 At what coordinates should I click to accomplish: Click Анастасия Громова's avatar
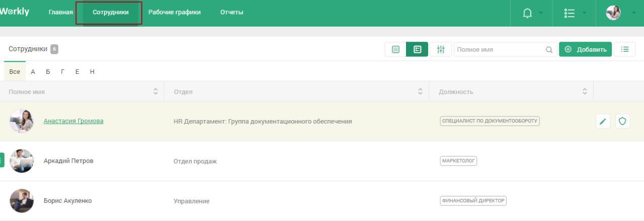[x=22, y=121]
